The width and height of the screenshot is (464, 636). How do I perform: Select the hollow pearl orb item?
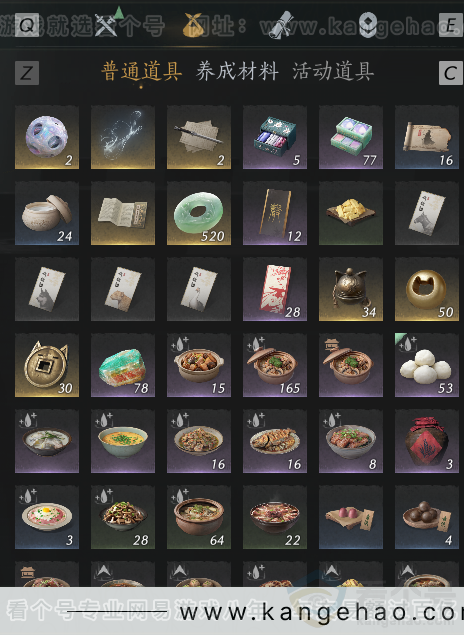click(47, 137)
